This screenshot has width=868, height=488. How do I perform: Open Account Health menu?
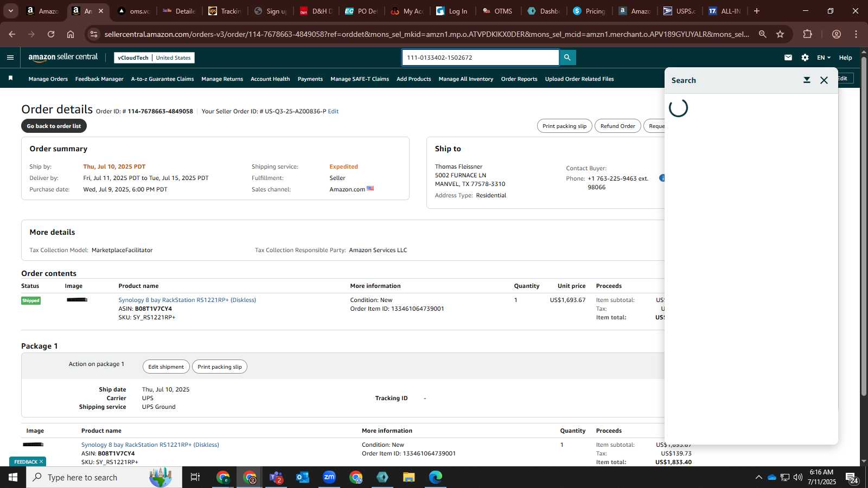tap(270, 79)
